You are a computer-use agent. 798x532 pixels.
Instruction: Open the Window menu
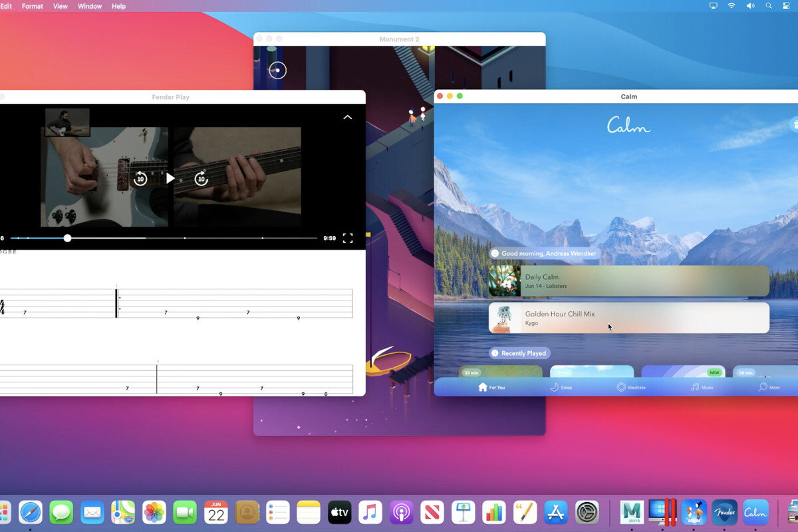point(90,6)
